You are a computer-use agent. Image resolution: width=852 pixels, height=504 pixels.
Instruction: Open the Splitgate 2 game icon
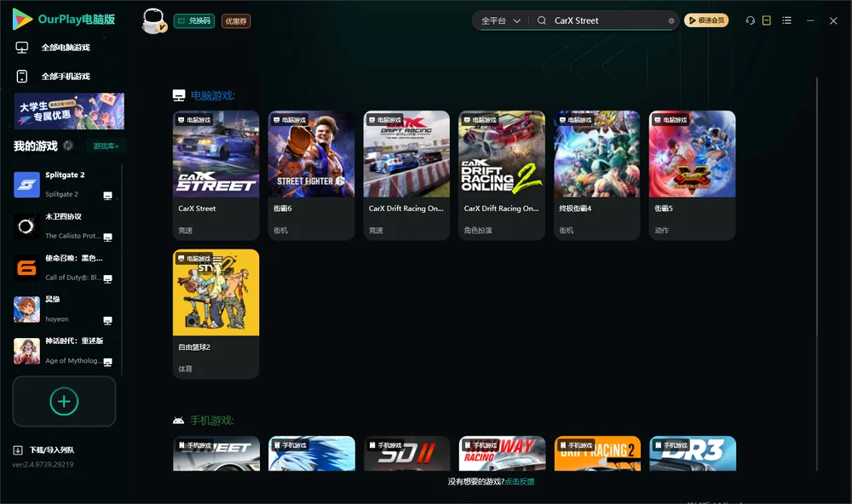[26, 185]
